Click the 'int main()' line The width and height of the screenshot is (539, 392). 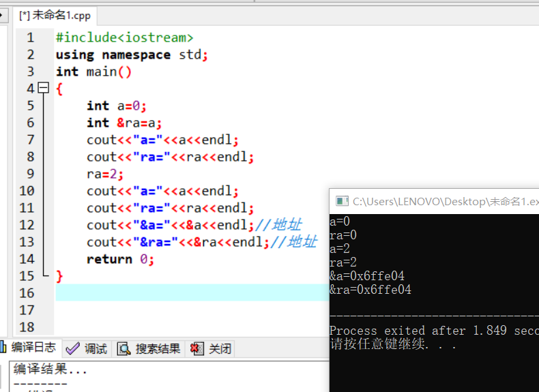[94, 72]
